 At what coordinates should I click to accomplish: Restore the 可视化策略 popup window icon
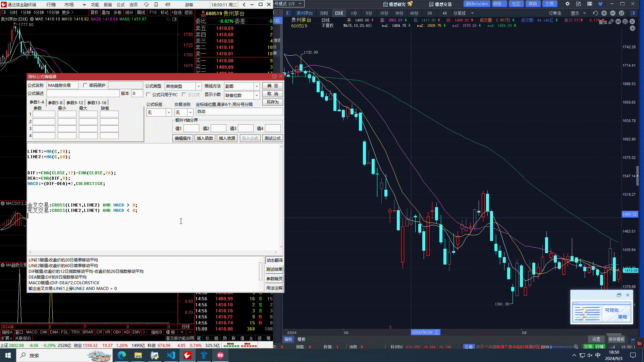tap(619, 295)
